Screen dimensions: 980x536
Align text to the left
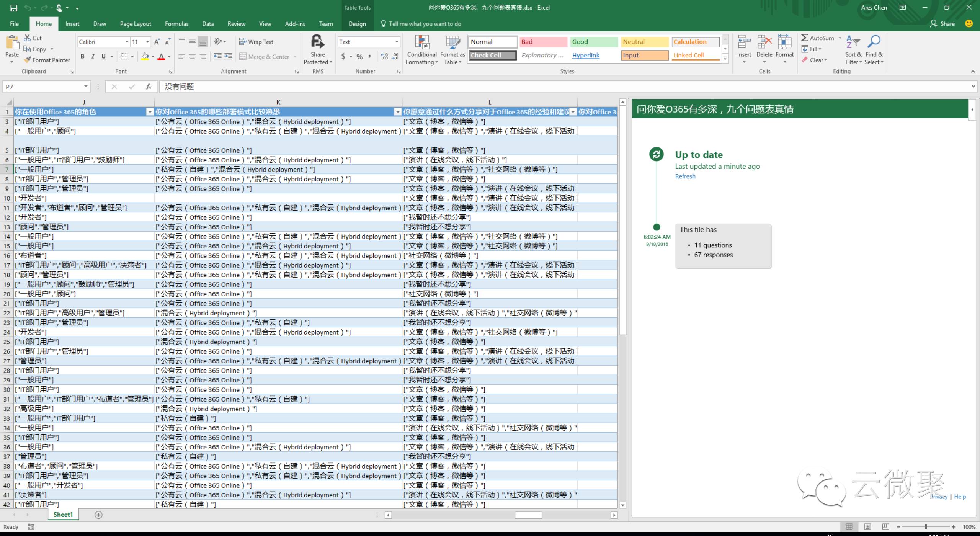(182, 57)
